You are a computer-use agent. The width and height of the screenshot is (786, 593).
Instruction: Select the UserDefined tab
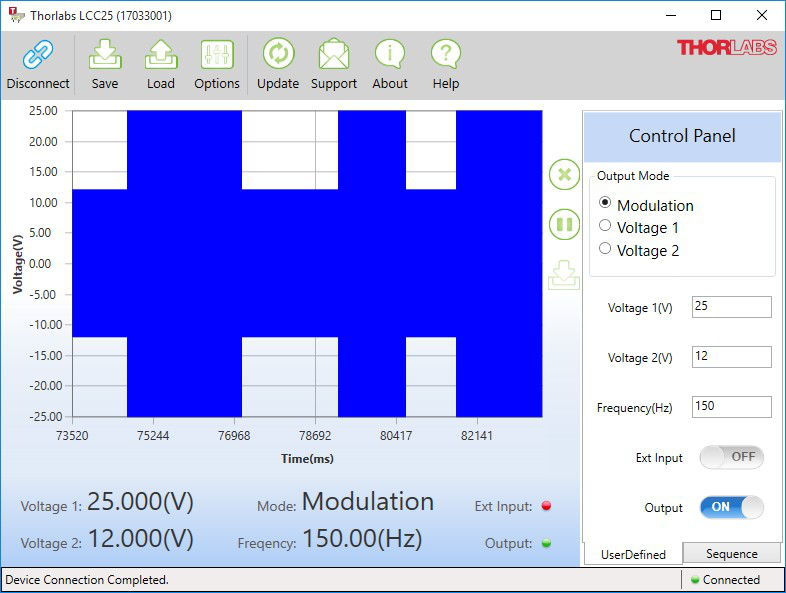[x=632, y=554]
